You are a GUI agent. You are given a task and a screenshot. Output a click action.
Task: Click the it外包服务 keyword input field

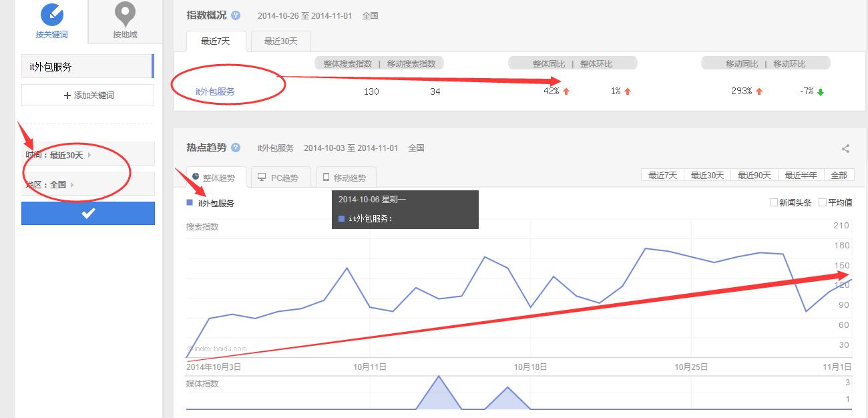(x=87, y=67)
